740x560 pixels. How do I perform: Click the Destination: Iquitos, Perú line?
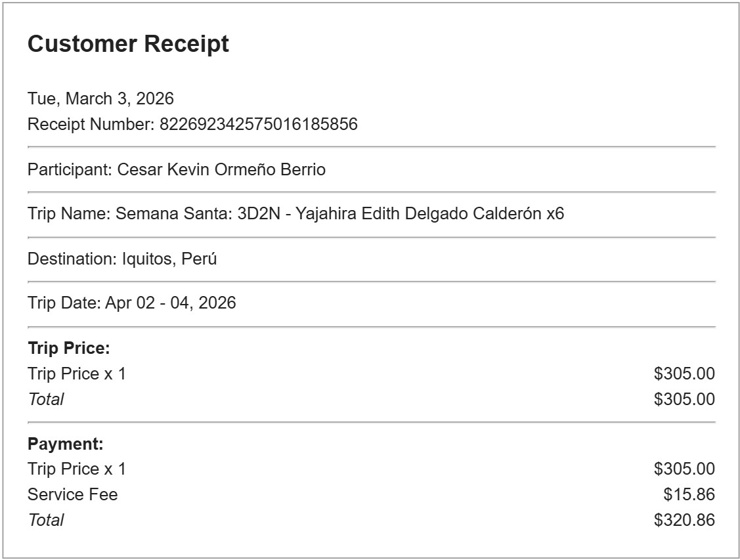pos(122,259)
